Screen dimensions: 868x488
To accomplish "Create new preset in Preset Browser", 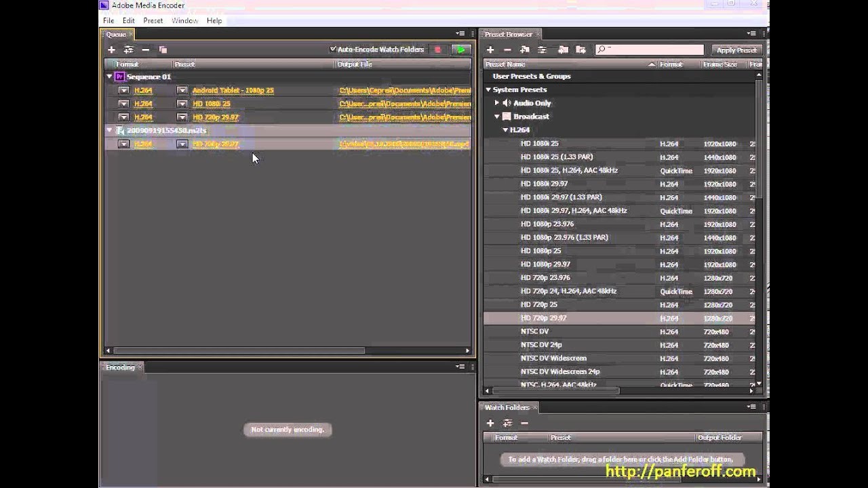I will point(490,50).
